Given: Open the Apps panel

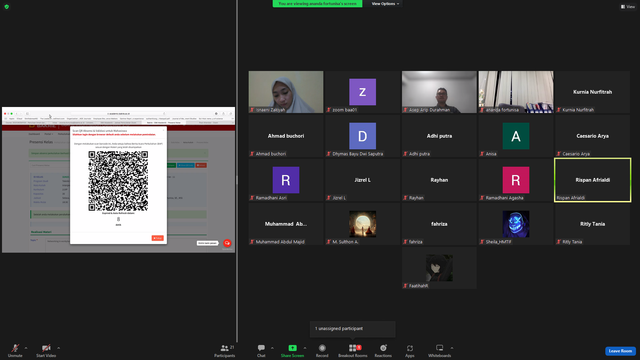Looking at the screenshot, I should [410, 350].
